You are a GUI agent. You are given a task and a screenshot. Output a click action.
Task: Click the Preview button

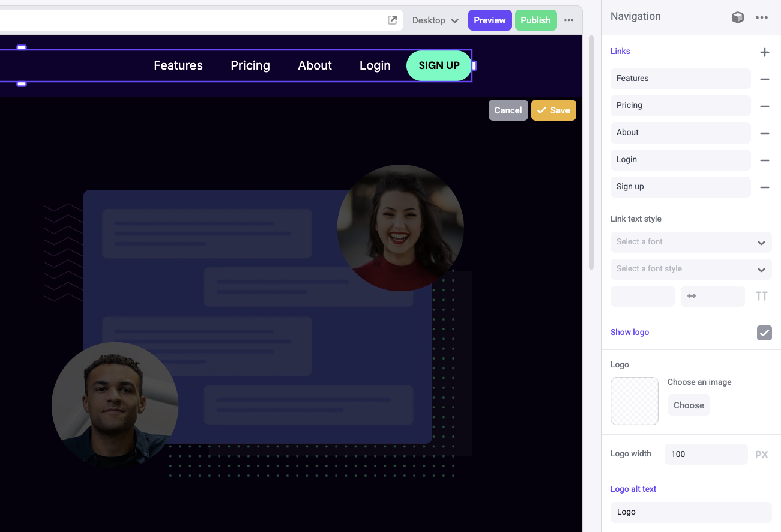490,20
